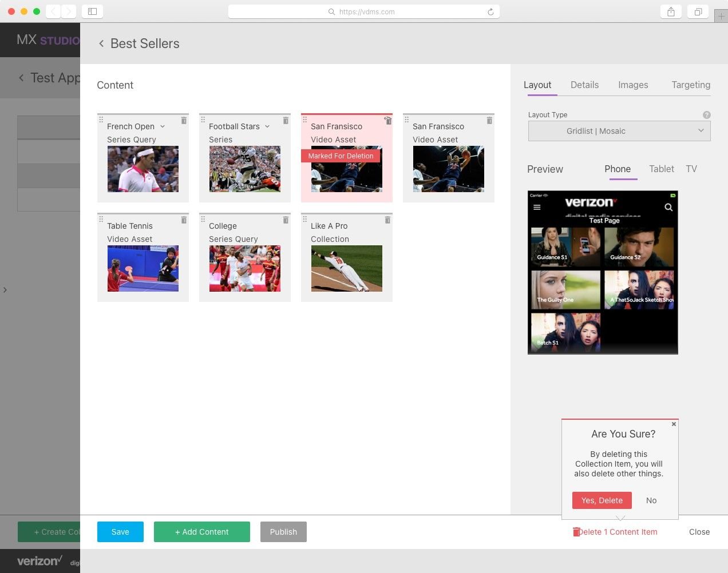The image size is (728, 573).
Task: Click browser forward navigation button
Action: click(68, 11)
